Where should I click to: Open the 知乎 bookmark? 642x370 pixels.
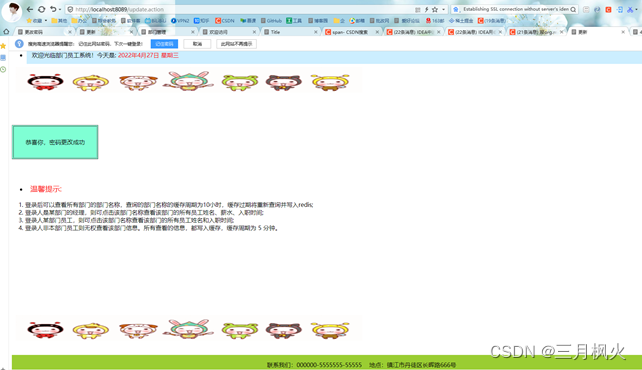click(201, 20)
